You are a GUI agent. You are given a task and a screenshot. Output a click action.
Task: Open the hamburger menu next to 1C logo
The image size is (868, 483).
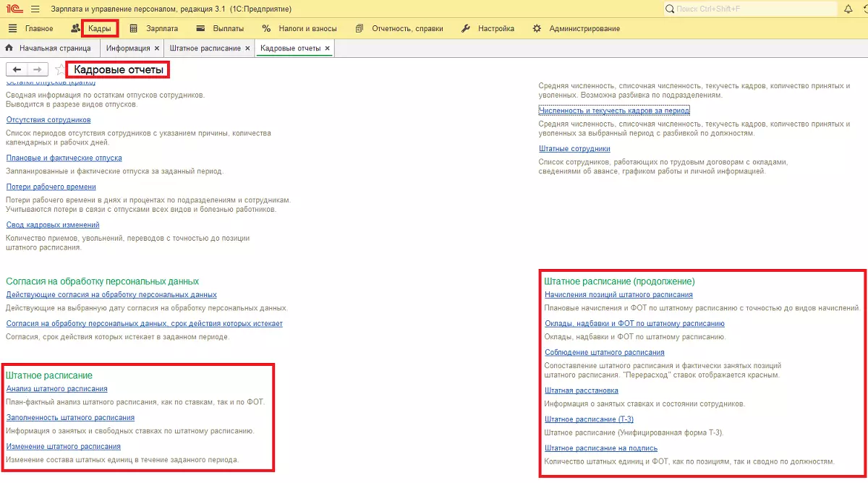pyautogui.click(x=35, y=9)
